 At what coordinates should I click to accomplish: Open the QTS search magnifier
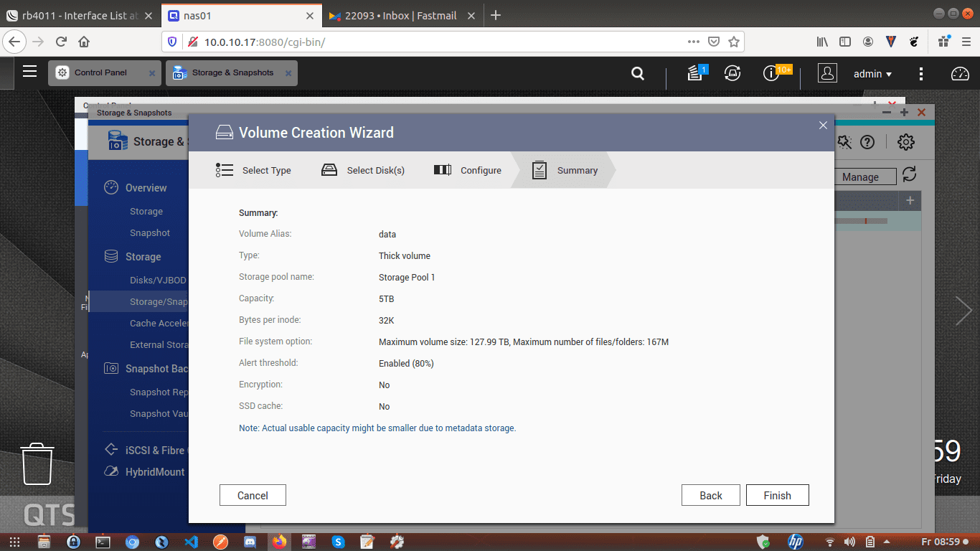point(637,73)
